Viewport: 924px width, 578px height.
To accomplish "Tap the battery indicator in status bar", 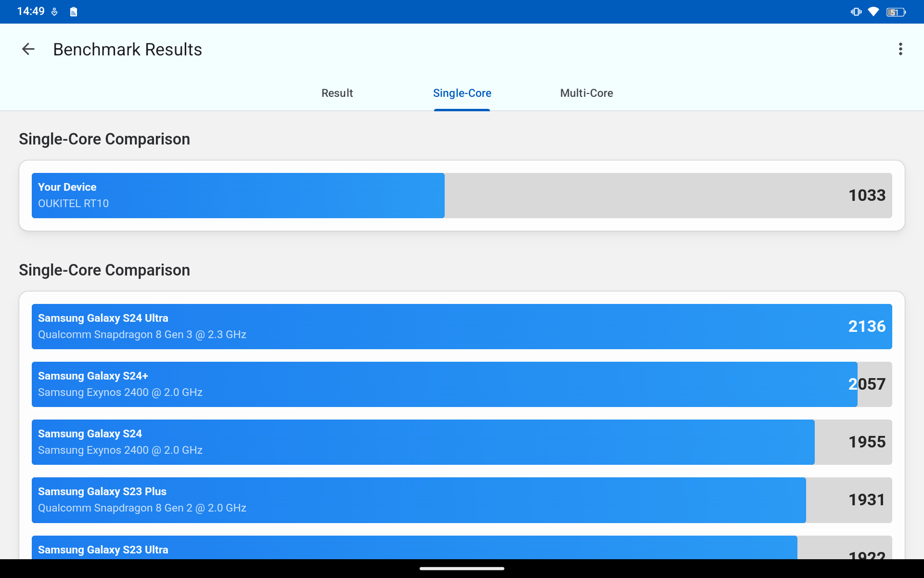I will coord(895,12).
